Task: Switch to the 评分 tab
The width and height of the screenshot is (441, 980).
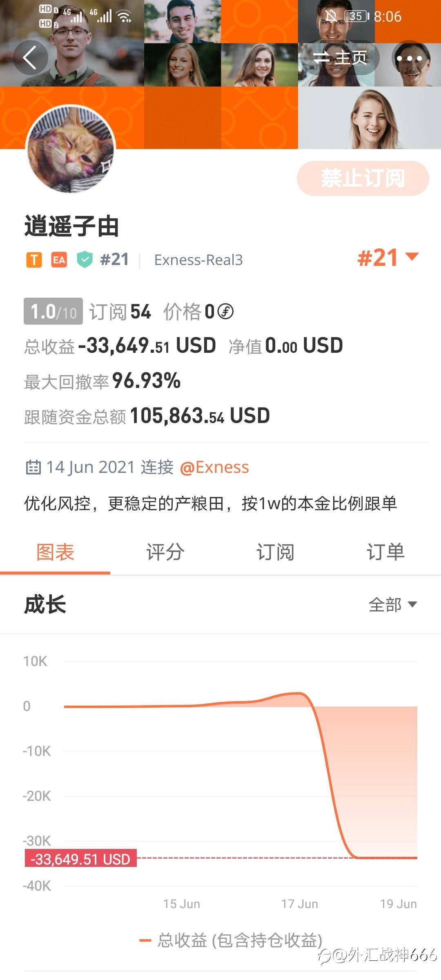Action: tap(165, 552)
